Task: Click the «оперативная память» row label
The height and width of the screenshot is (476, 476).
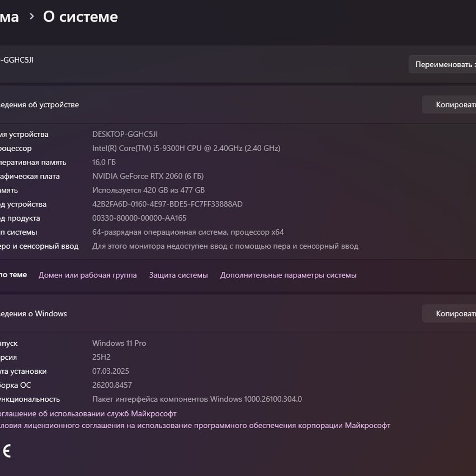Action: [33, 162]
